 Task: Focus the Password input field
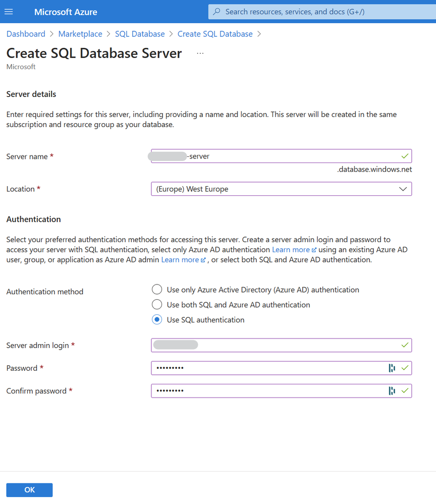tap(282, 368)
